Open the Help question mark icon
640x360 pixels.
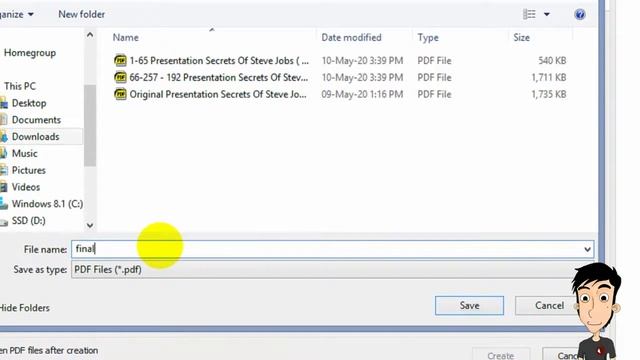(x=580, y=14)
